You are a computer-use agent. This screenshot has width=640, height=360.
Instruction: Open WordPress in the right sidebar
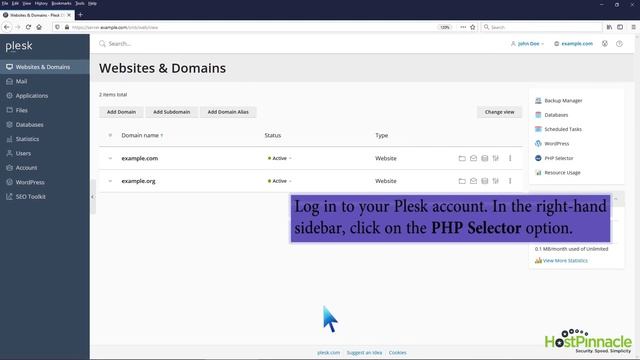coord(556,144)
